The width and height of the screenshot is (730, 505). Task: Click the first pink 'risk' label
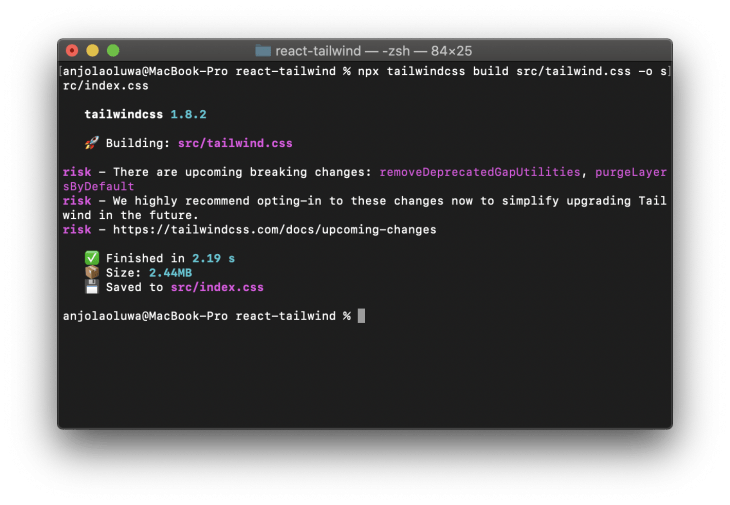coord(77,172)
